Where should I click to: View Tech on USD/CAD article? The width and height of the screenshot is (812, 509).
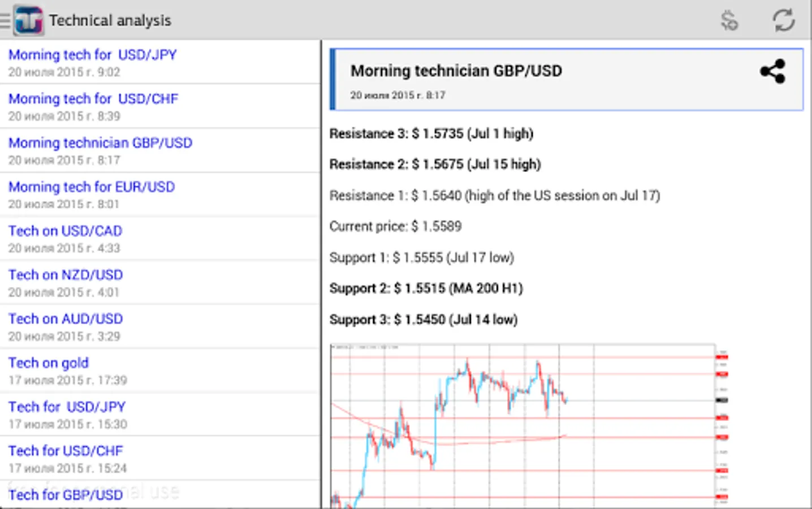pos(66,231)
